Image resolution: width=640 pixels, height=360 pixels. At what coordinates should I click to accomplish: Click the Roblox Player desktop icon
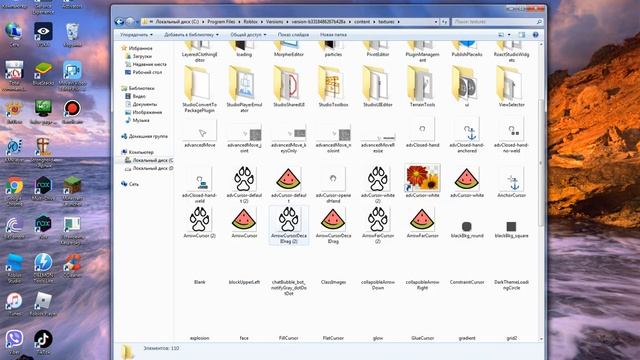[43, 304]
